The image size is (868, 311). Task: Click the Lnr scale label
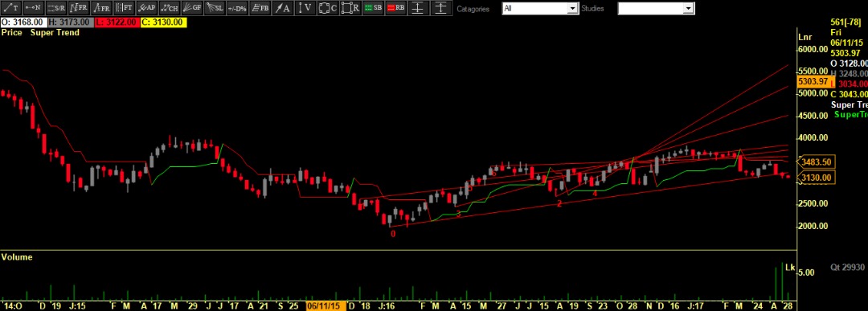pos(805,38)
